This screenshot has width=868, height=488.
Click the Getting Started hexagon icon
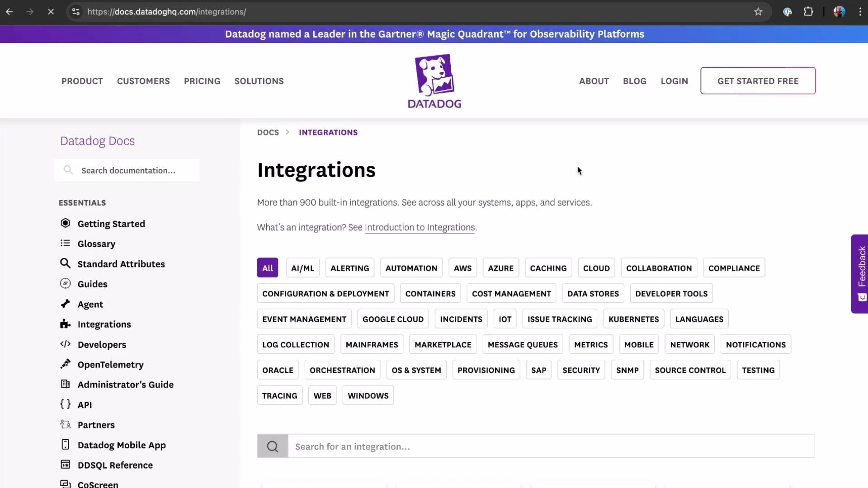(65, 223)
